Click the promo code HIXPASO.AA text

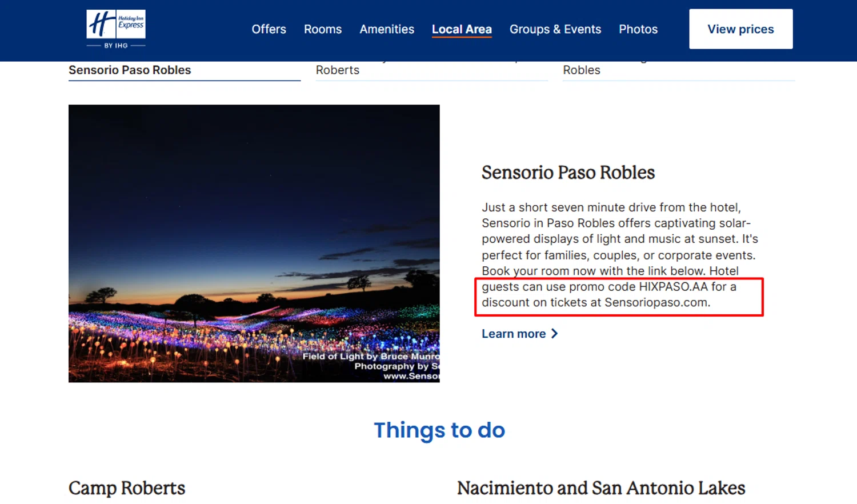pos(638,287)
